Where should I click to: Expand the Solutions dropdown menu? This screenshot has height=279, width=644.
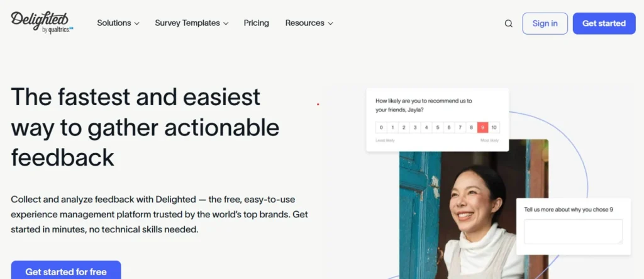pos(118,23)
